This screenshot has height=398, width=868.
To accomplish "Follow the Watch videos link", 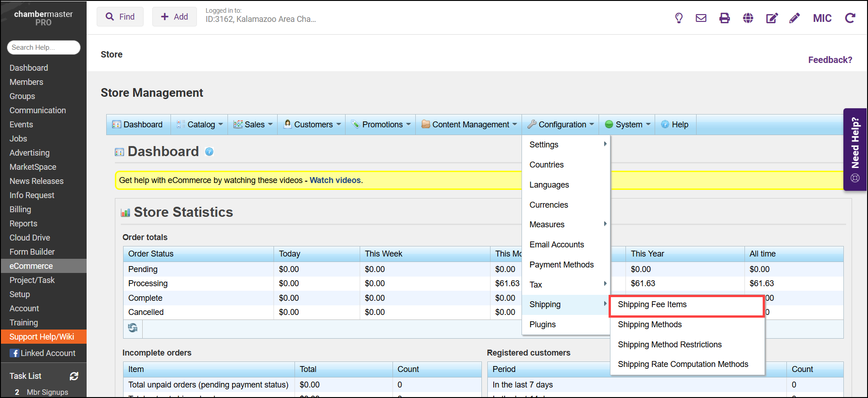I will (x=335, y=180).
